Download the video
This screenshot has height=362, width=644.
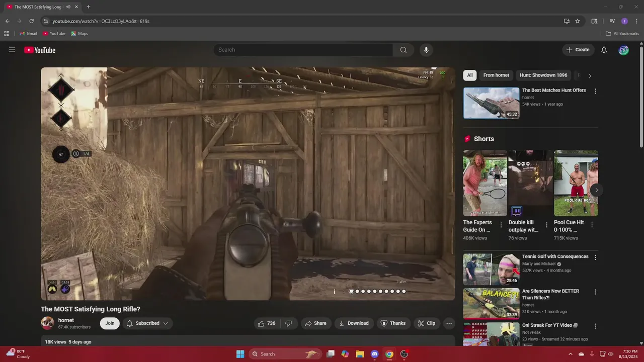[354, 323]
